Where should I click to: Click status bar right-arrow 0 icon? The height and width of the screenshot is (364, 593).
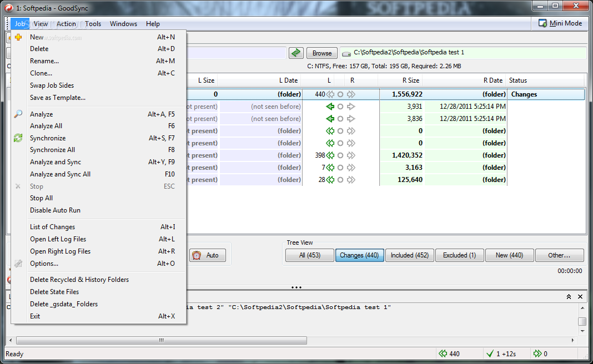coord(537,354)
